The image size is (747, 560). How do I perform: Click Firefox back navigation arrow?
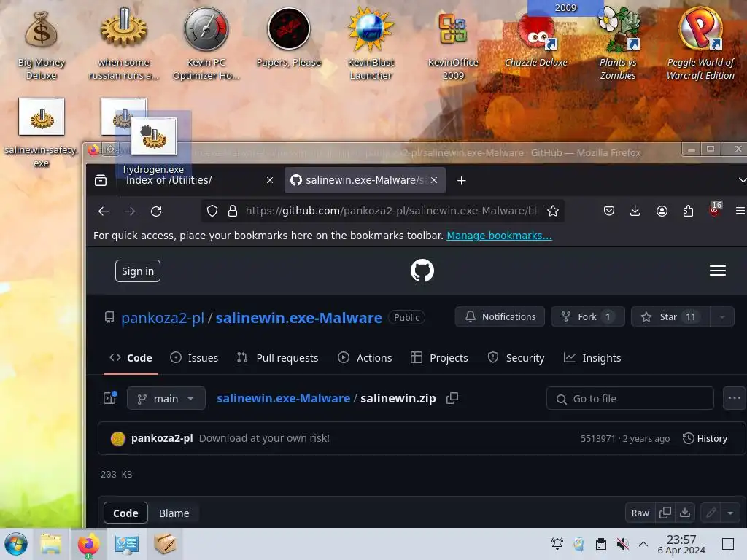[104, 211]
